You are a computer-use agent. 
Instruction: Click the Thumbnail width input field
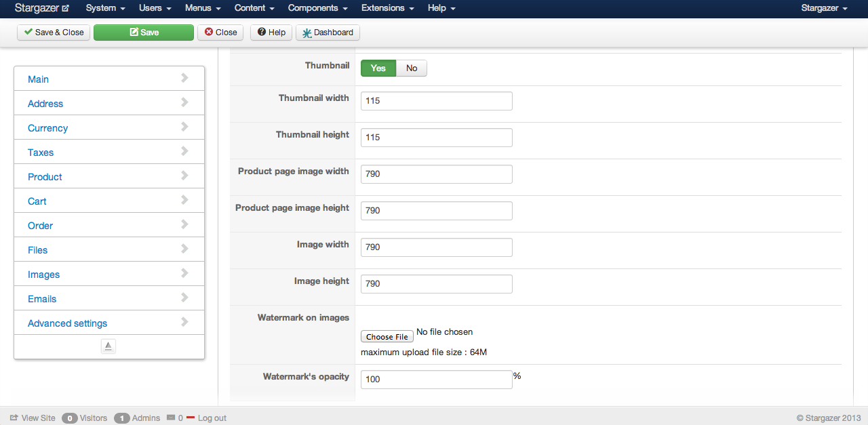436,101
